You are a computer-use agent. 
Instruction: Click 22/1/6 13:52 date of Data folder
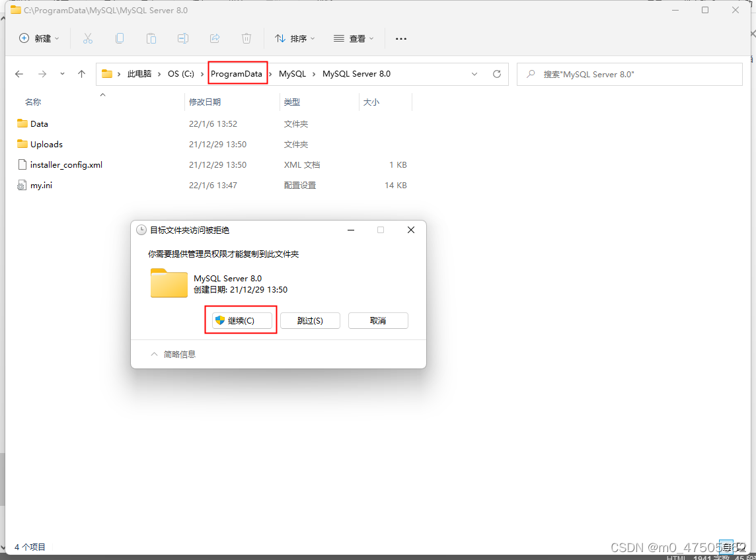(x=213, y=124)
